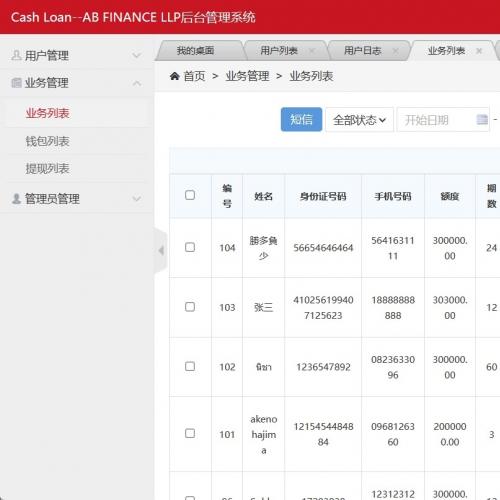Click ID number 1236547892

pos(323,367)
